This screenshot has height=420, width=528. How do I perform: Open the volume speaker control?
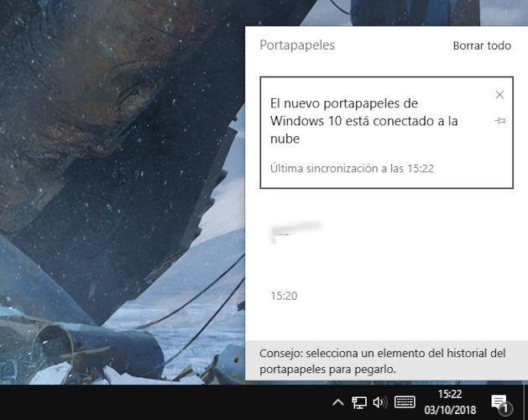pos(380,402)
